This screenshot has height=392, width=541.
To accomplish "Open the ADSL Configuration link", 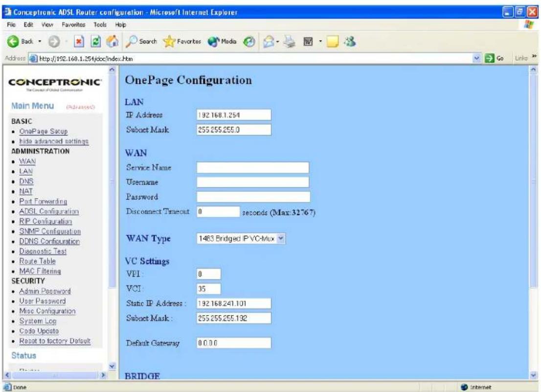I will pyautogui.click(x=49, y=211).
